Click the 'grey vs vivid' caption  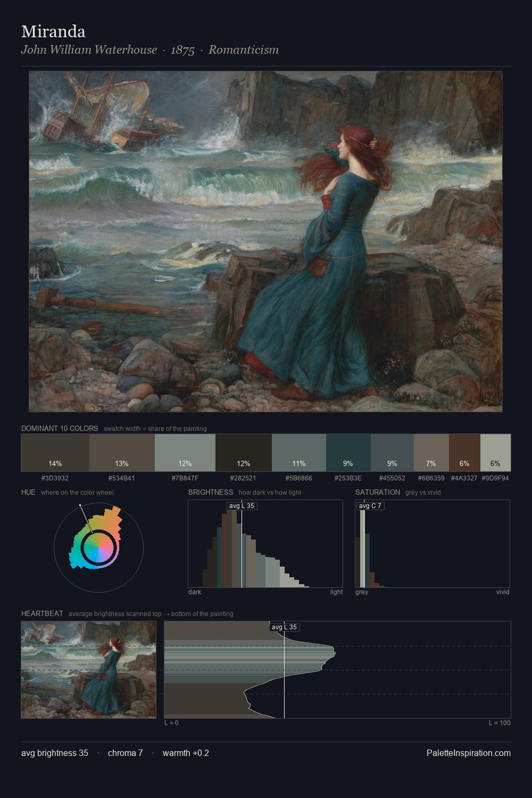tap(423, 493)
